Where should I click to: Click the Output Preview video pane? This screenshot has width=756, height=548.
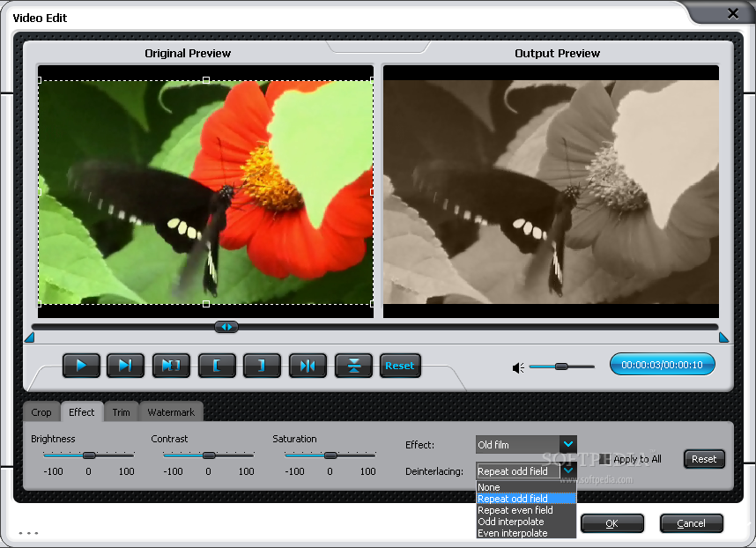(551, 191)
